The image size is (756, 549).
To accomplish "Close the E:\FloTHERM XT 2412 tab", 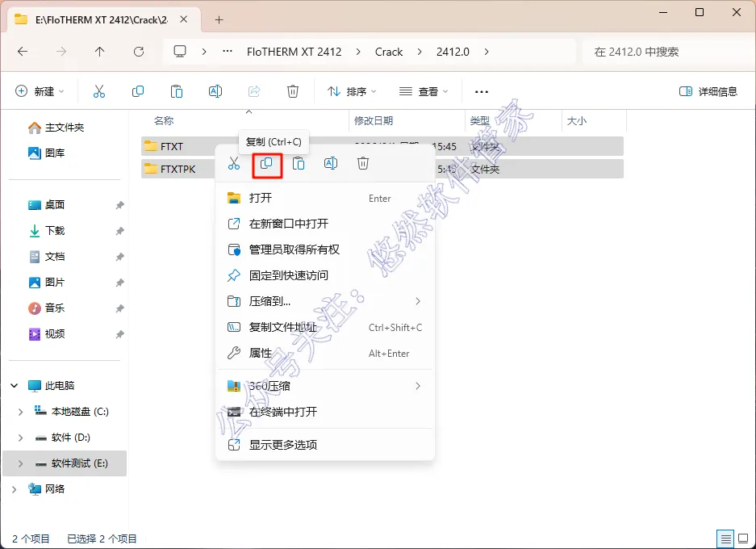I will pyautogui.click(x=184, y=19).
